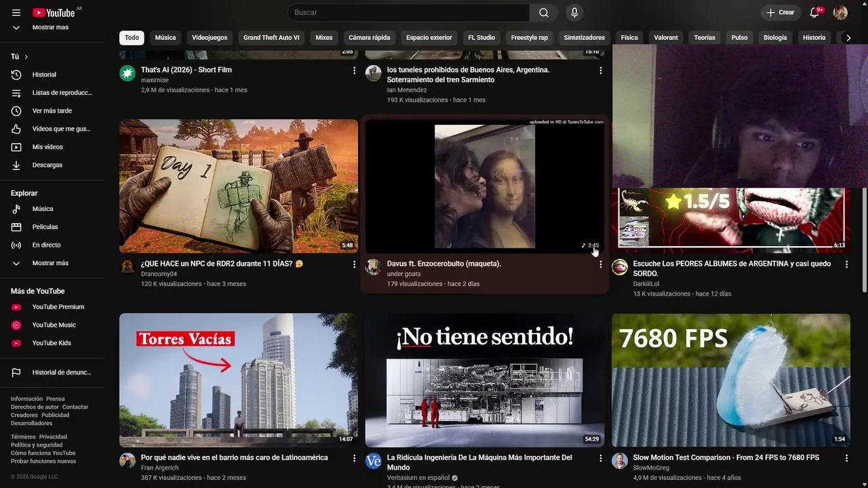Select the Música filter chip
Screen dimensions: 868x488
pyautogui.click(x=165, y=38)
